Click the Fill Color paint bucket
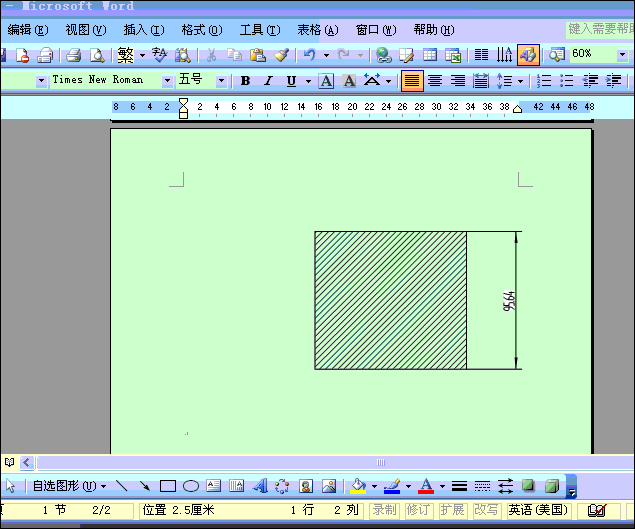The width and height of the screenshot is (635, 529). [x=358, y=486]
